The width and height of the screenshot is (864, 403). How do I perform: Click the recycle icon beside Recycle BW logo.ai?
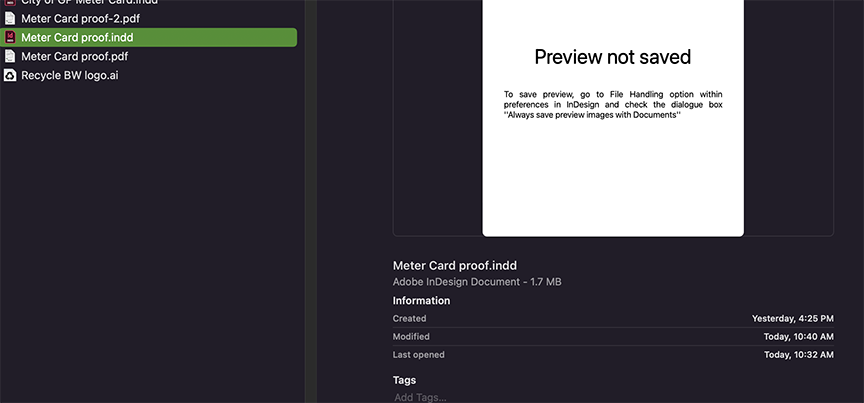coord(10,75)
